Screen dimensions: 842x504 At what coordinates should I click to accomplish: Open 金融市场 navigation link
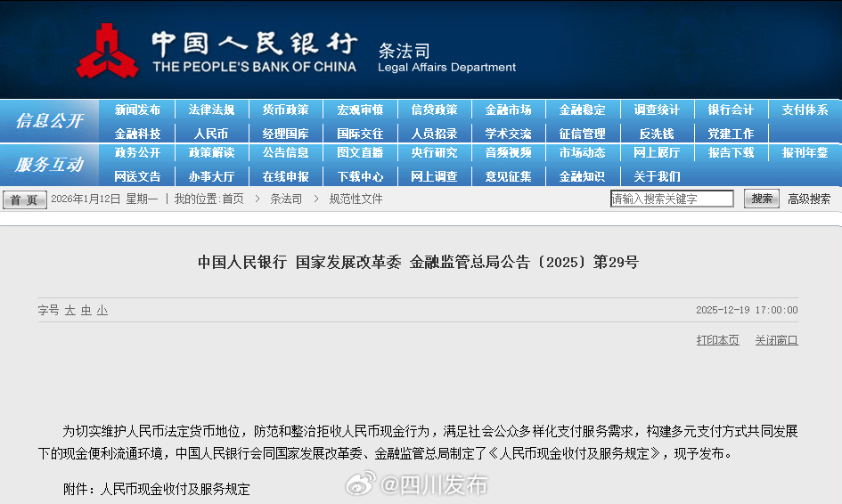pos(508,110)
